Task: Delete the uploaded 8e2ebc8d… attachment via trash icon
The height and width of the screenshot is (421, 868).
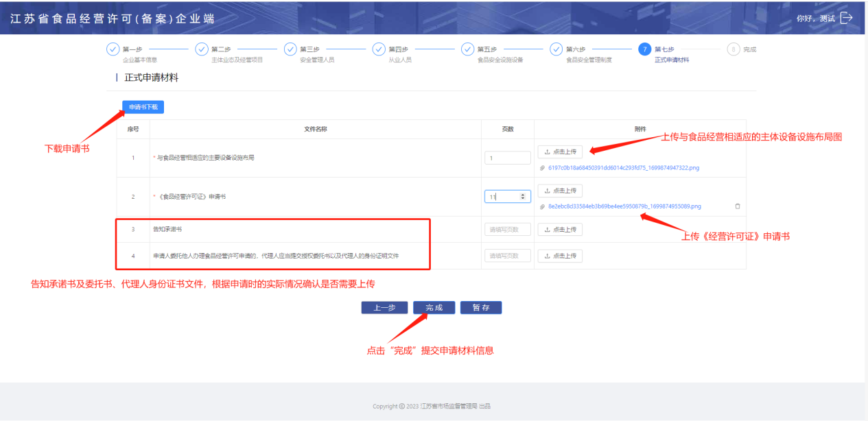Action: (x=738, y=206)
